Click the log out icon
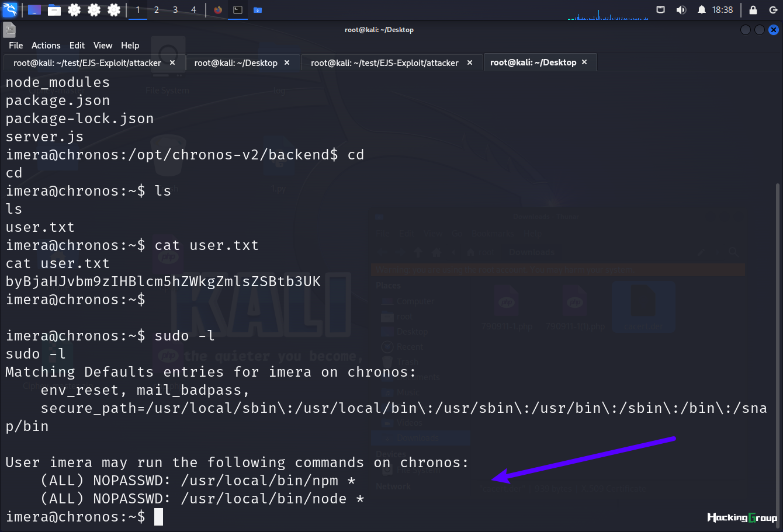 coord(772,10)
